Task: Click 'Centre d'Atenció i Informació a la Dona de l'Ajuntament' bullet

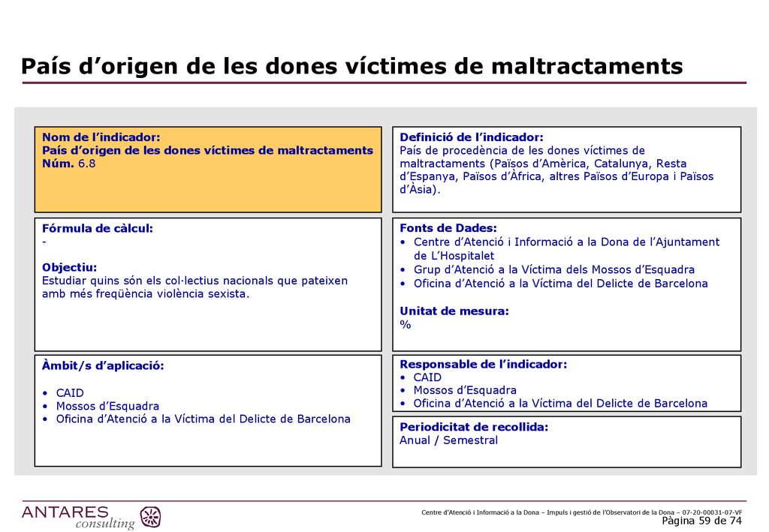Action: 566,242
